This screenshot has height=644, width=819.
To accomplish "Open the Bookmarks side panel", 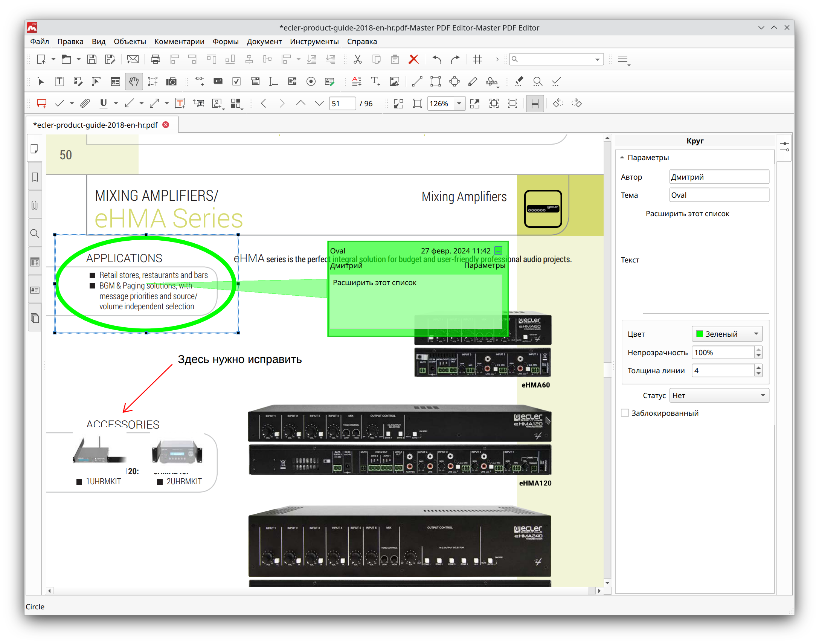I will (x=35, y=177).
